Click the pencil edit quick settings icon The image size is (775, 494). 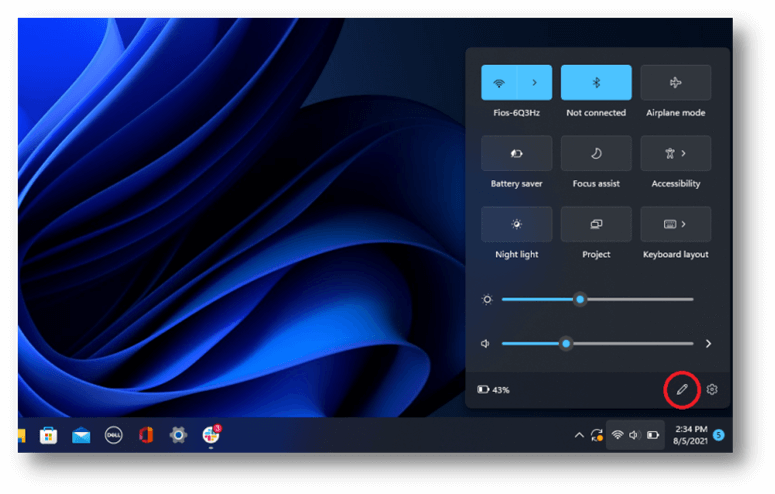click(682, 390)
